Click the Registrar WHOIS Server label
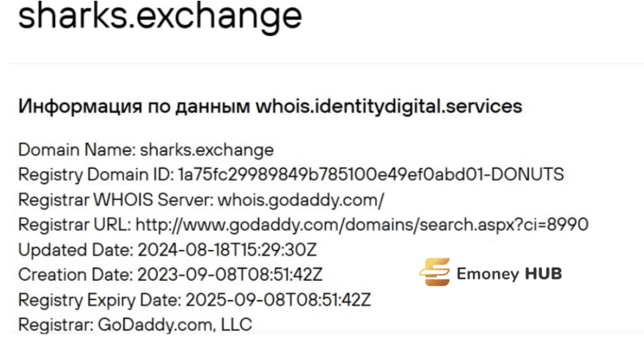 click(116, 200)
